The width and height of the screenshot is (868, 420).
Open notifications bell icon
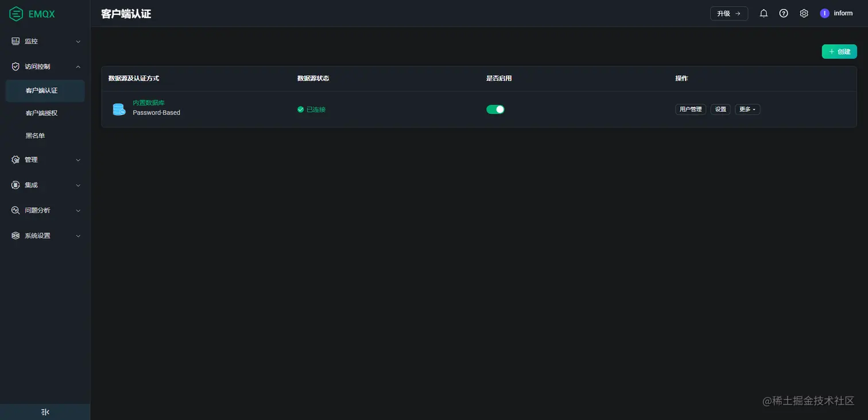point(764,13)
